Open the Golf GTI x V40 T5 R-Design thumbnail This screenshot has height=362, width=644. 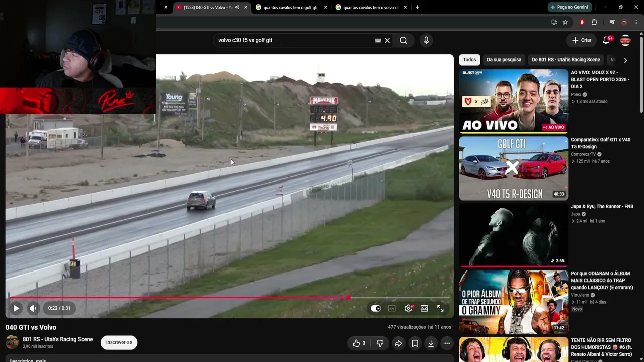(x=513, y=168)
